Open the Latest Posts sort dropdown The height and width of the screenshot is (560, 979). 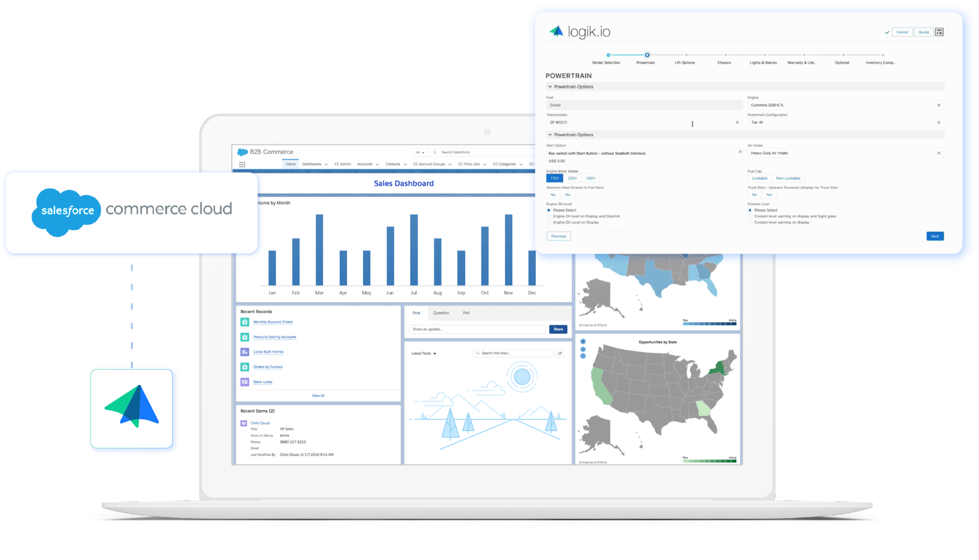(424, 353)
